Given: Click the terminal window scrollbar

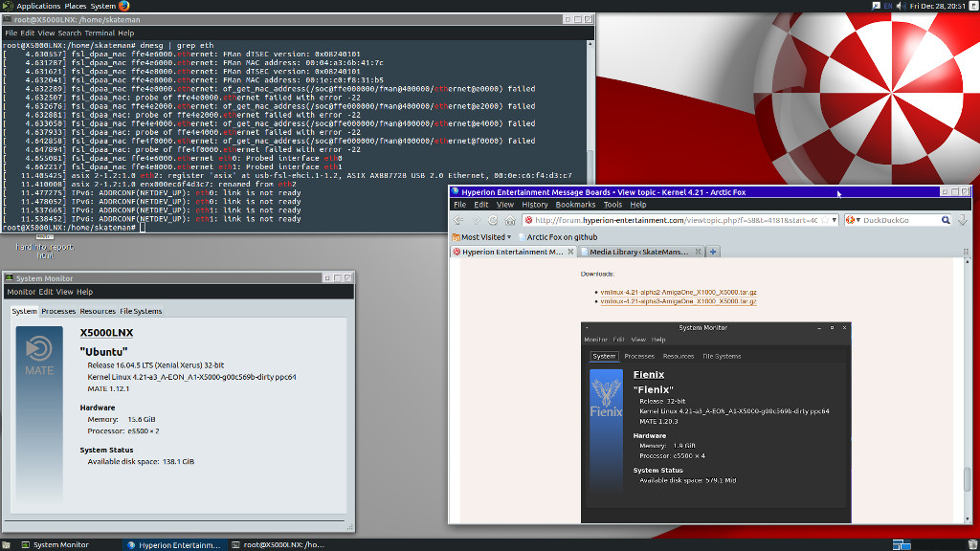Looking at the screenshot, I should 590,136.
